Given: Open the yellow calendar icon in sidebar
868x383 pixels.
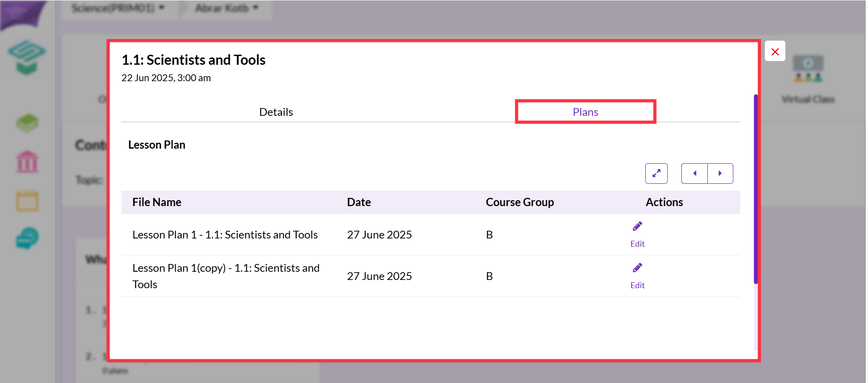Looking at the screenshot, I should click(x=27, y=201).
